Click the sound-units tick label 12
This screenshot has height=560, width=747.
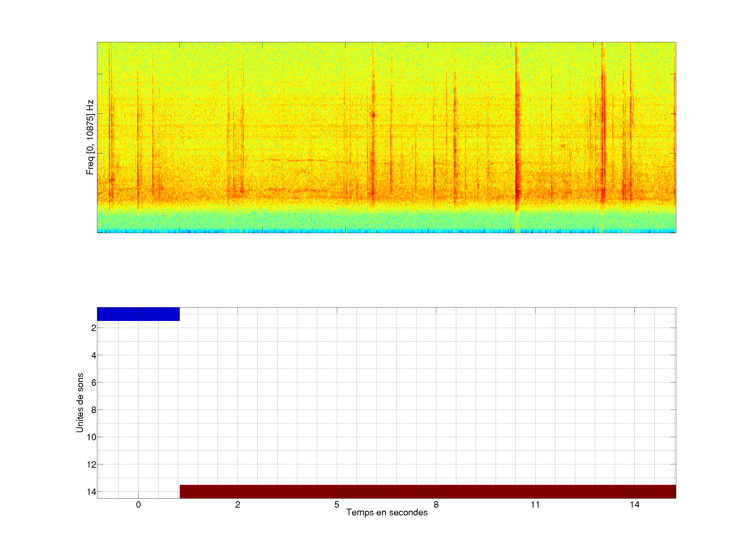[x=92, y=465]
